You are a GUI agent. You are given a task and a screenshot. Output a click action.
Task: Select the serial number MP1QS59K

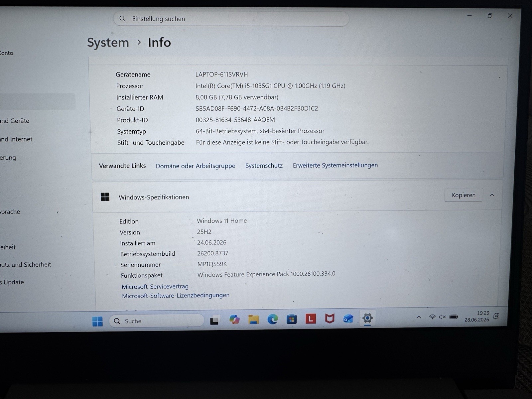[x=212, y=264]
